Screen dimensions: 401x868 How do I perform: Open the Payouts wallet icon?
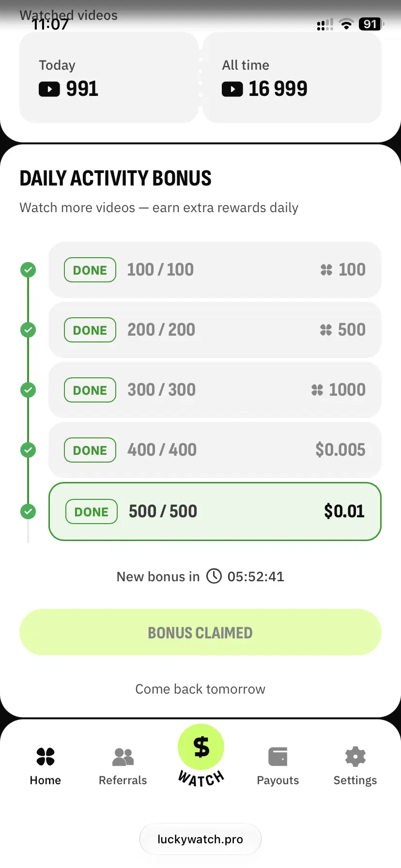pos(278,757)
